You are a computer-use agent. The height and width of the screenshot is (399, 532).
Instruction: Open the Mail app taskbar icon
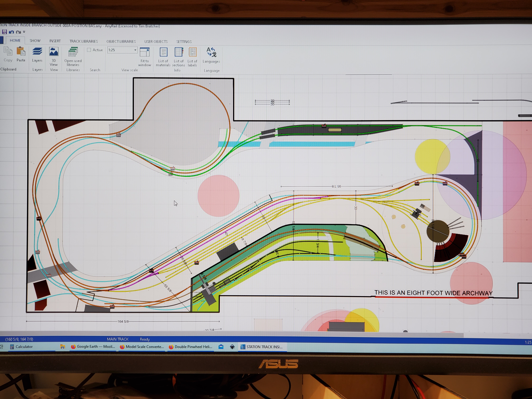tap(221, 347)
